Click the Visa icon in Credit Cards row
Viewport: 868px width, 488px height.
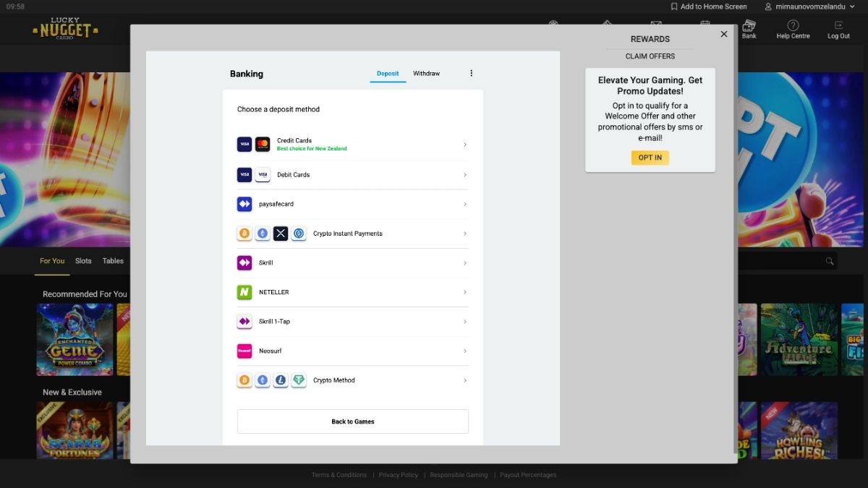(x=244, y=145)
